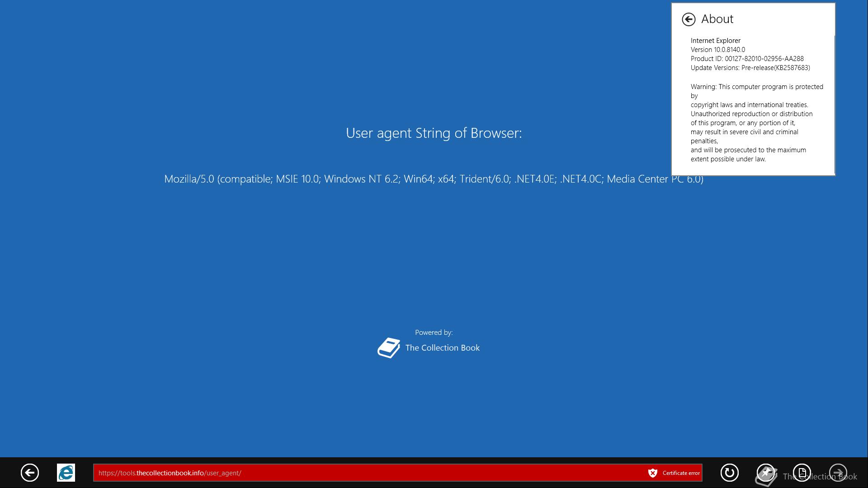
Task: Go back using the bottom bar arrow
Action: (30, 473)
